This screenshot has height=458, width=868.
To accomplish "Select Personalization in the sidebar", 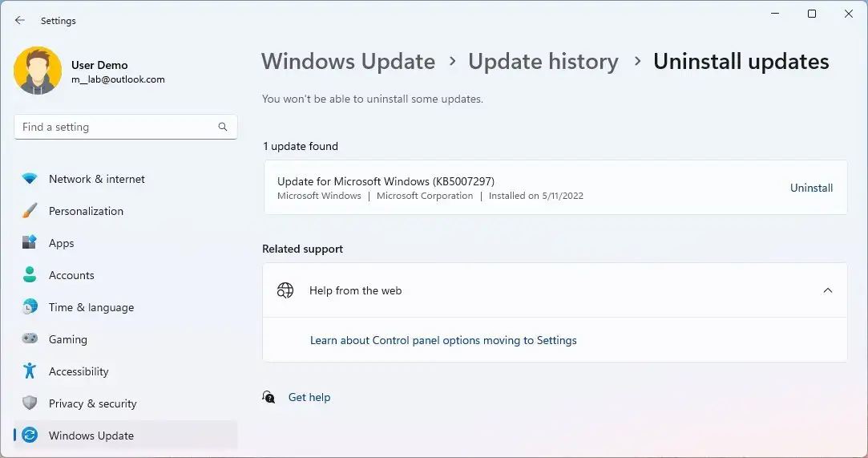I will 86,211.
